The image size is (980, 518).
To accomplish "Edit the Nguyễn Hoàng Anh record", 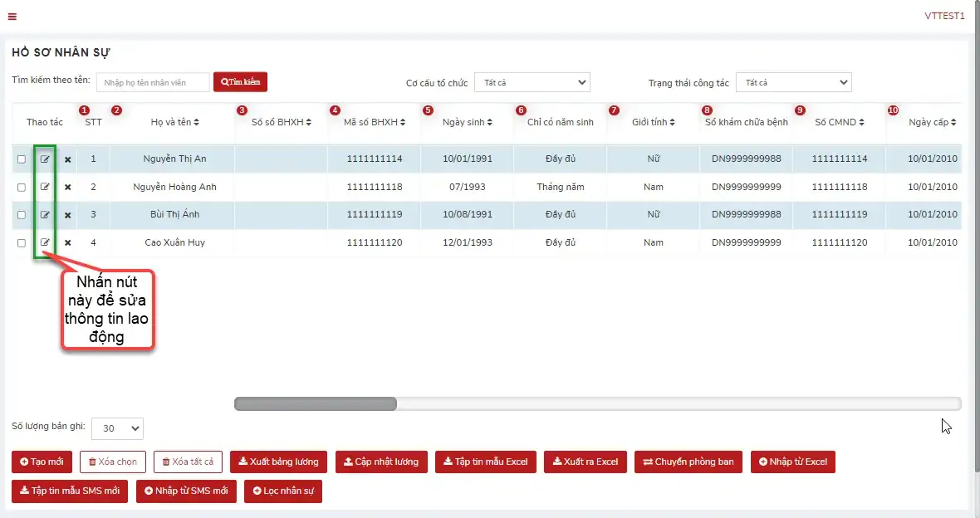I will point(45,187).
